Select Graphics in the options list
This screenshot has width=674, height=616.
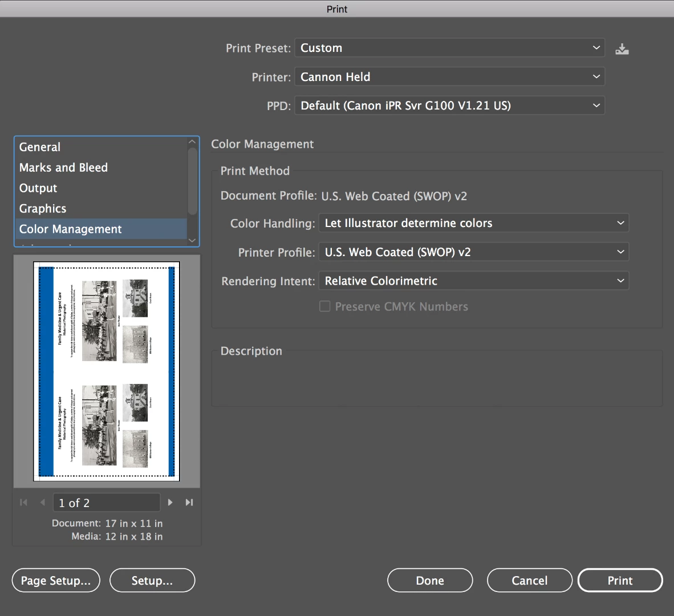101,209
